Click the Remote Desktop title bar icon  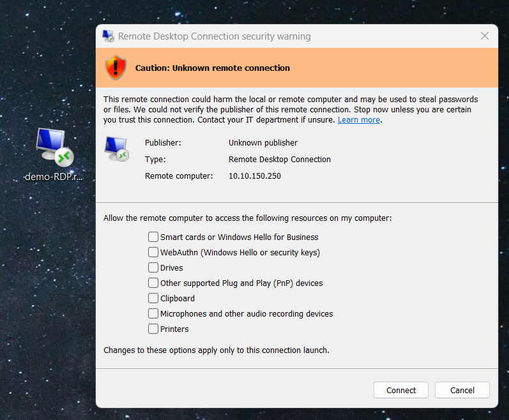click(108, 36)
